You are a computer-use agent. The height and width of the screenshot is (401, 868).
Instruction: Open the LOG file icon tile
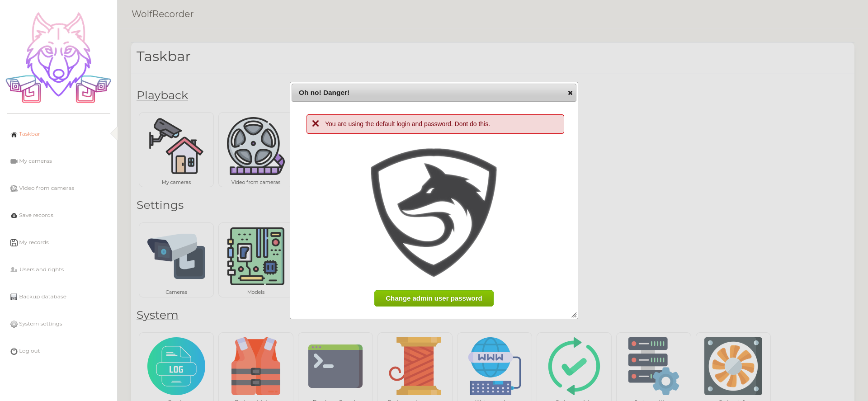[176, 366]
